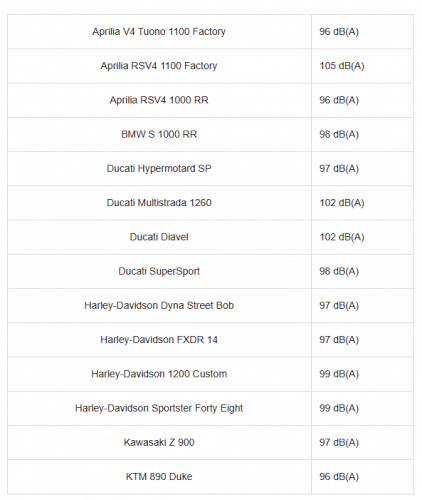The width and height of the screenshot is (422, 500).
Task: Click the BMW S 1000 RR cell
Action: point(159,134)
